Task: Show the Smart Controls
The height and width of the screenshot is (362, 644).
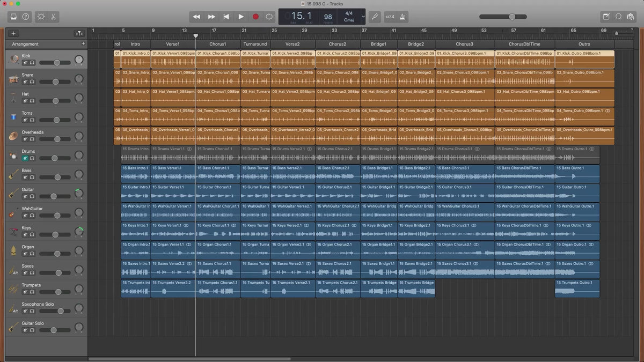Action: [41, 17]
